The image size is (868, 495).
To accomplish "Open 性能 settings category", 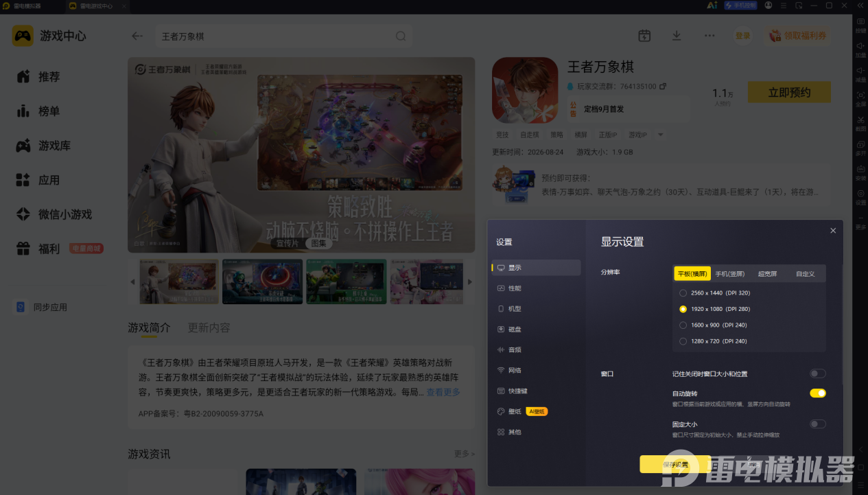I will click(536, 288).
